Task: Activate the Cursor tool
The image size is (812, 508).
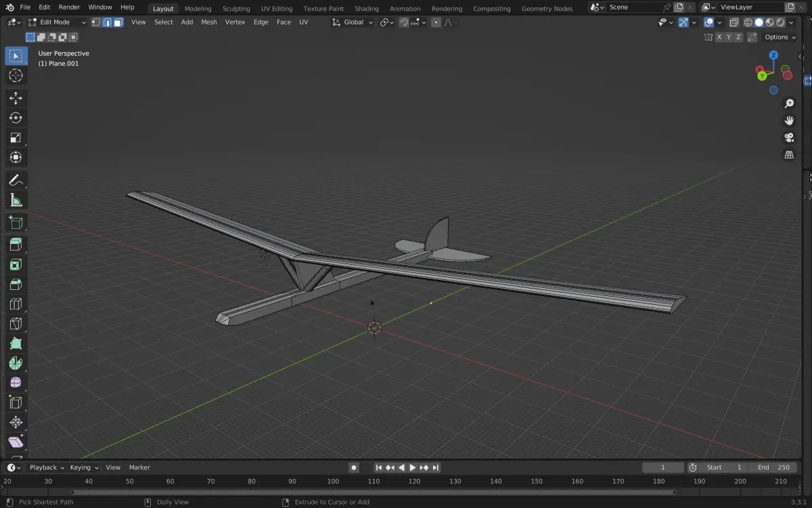Action: 16,76
